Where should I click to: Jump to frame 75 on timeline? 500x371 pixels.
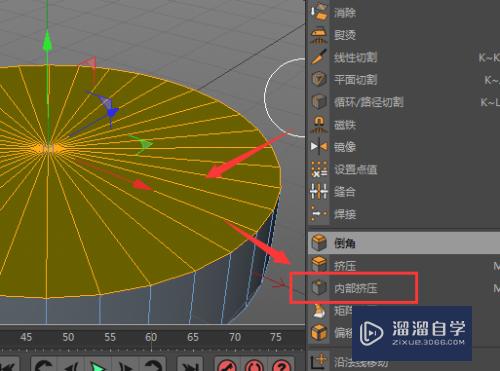pyautogui.click(x=276, y=337)
